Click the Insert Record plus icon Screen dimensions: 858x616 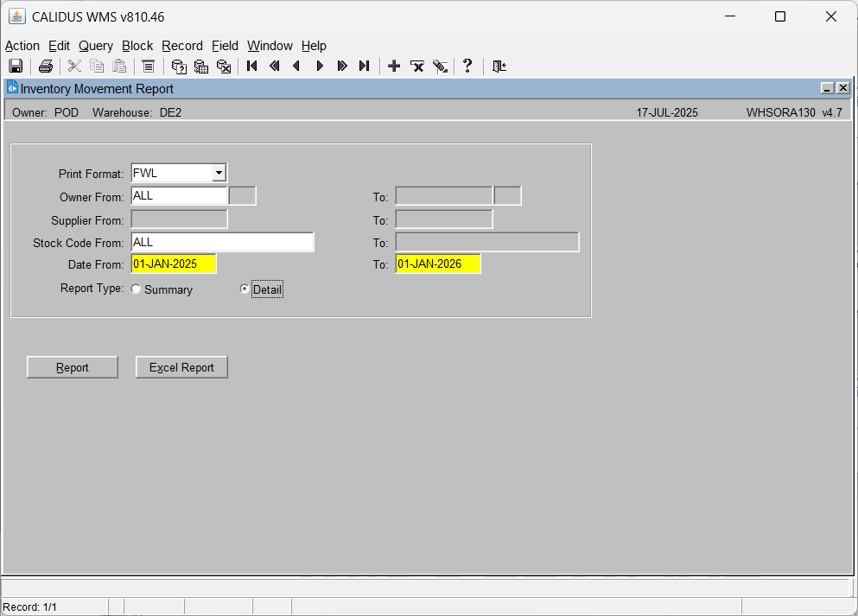point(394,67)
